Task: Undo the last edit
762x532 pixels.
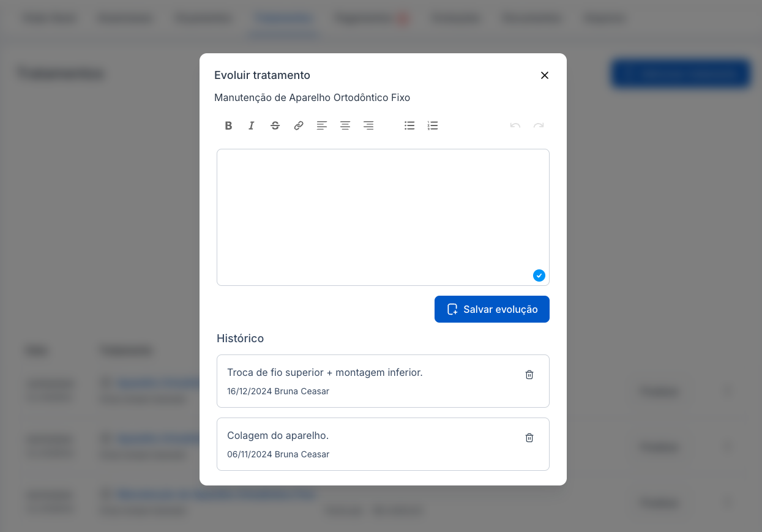Action: [515, 126]
